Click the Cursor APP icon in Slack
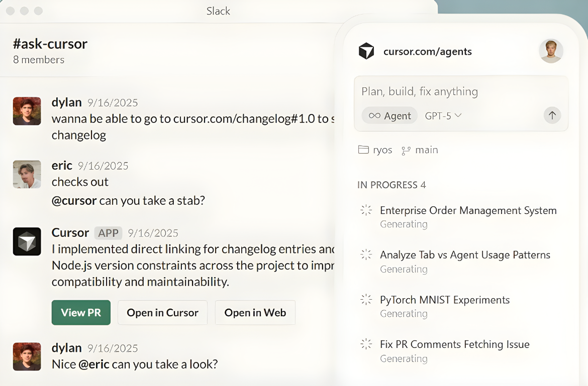 [x=27, y=241]
